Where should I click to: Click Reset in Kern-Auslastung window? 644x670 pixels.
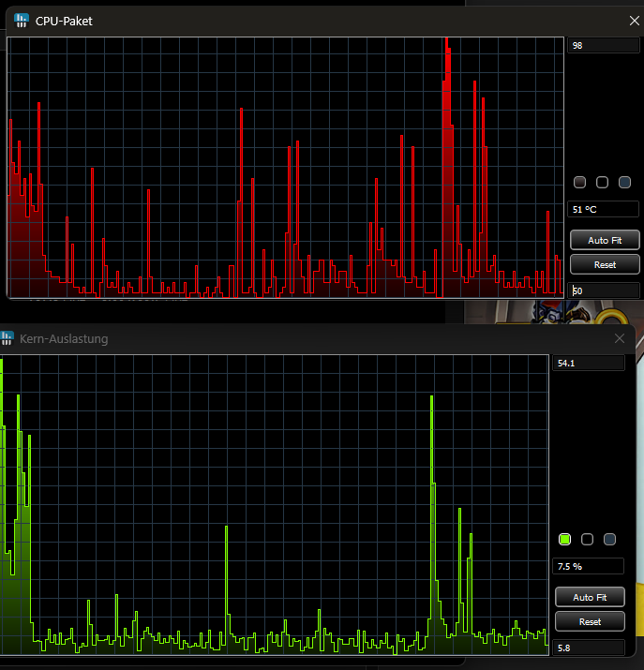590,621
